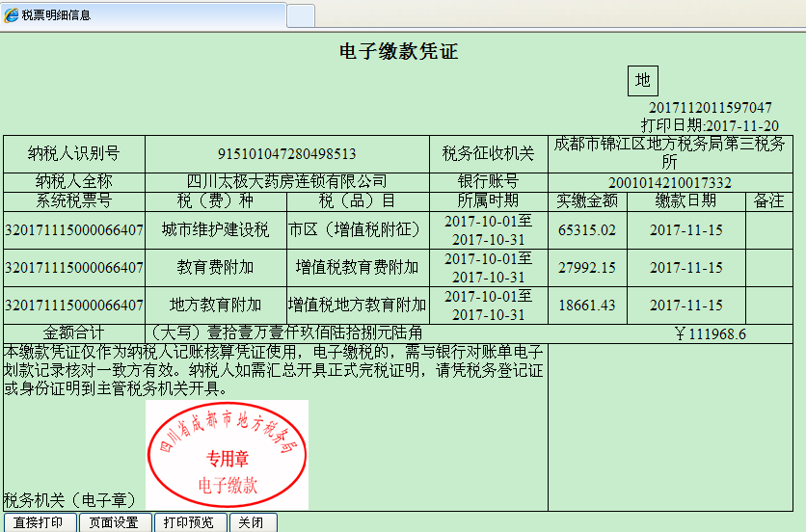Click the 税（费）种 column header
The height and width of the screenshot is (532, 806).
tap(216, 201)
